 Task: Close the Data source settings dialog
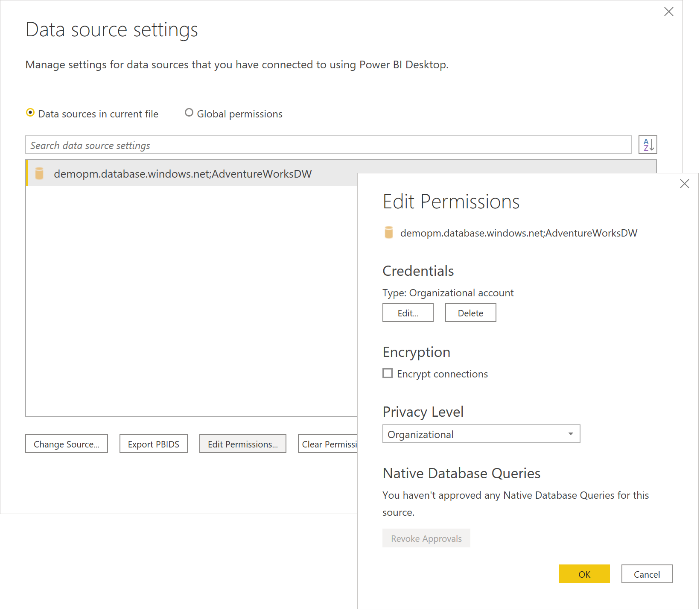668,12
